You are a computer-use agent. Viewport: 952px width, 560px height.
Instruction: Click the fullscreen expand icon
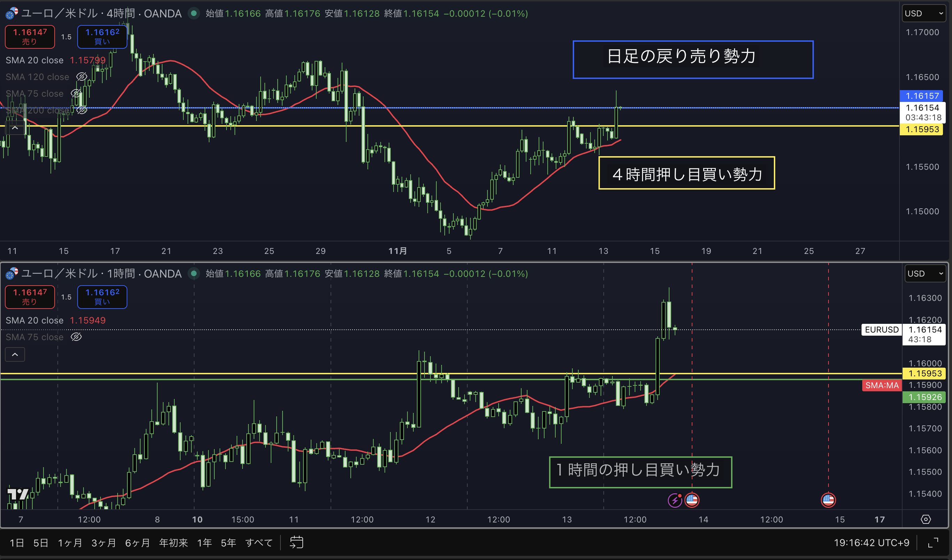[933, 543]
